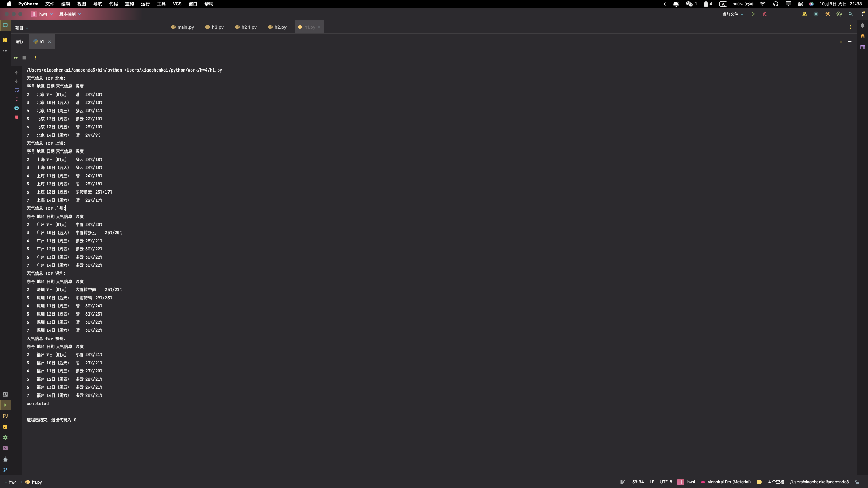This screenshot has width=868, height=488.
Task: Click the UTF-8 encoding in the status bar
Action: [x=666, y=482]
